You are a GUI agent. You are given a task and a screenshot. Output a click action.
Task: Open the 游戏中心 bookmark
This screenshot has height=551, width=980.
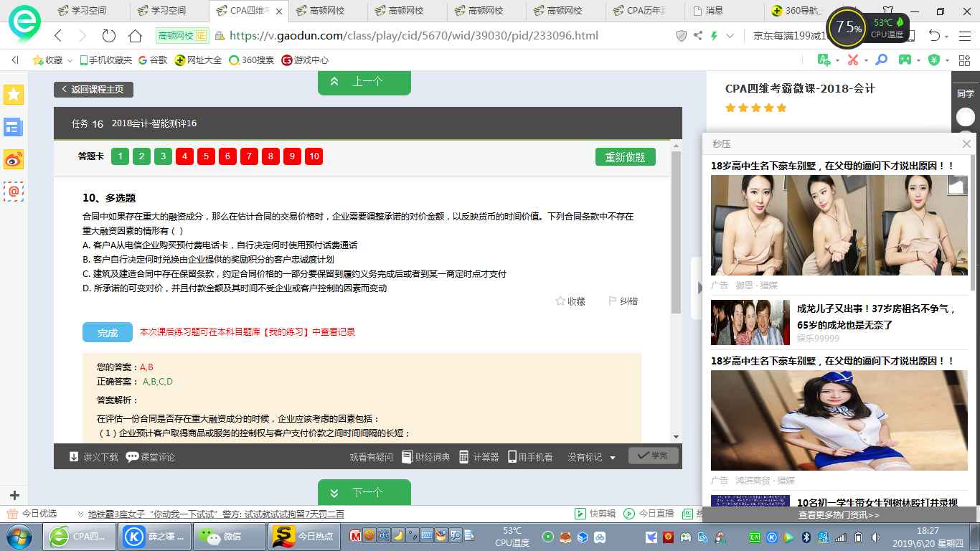point(305,60)
